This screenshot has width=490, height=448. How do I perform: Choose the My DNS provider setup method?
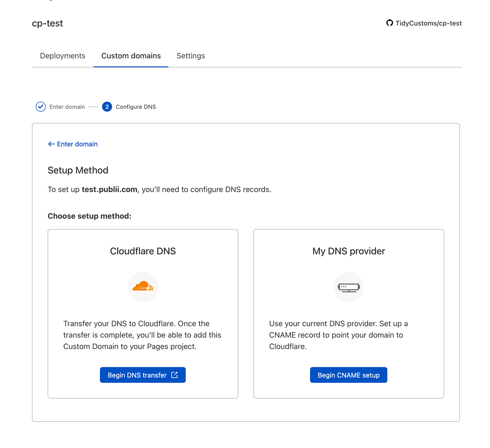348,375
